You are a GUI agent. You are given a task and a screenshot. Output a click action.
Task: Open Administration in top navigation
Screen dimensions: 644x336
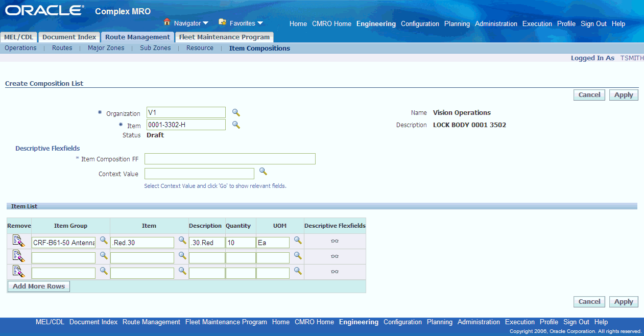coord(496,24)
